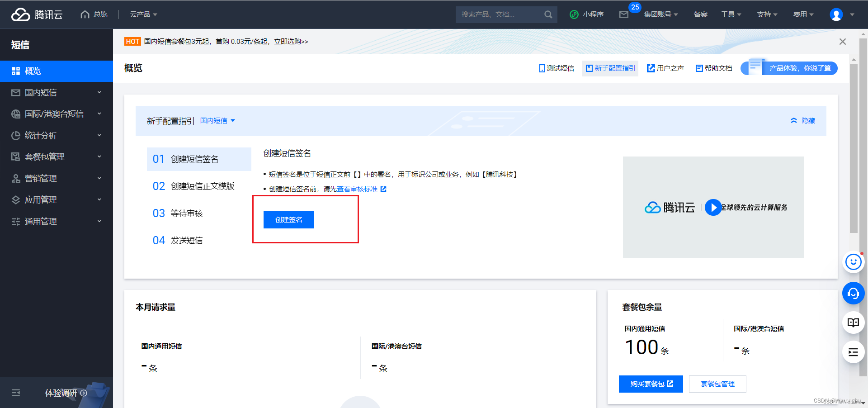
Task: Open the 备案 menu item
Action: pos(701,14)
